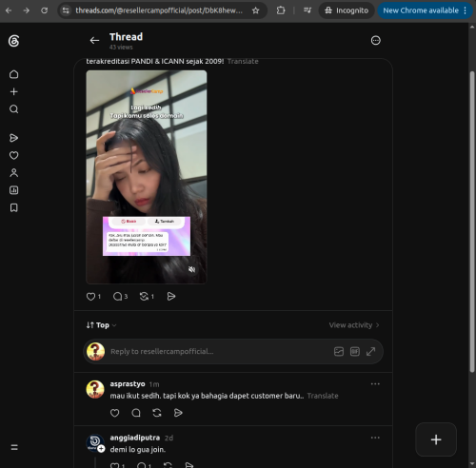476x468 pixels.
Task: Bookmark this page with star icon
Action: pos(255,10)
